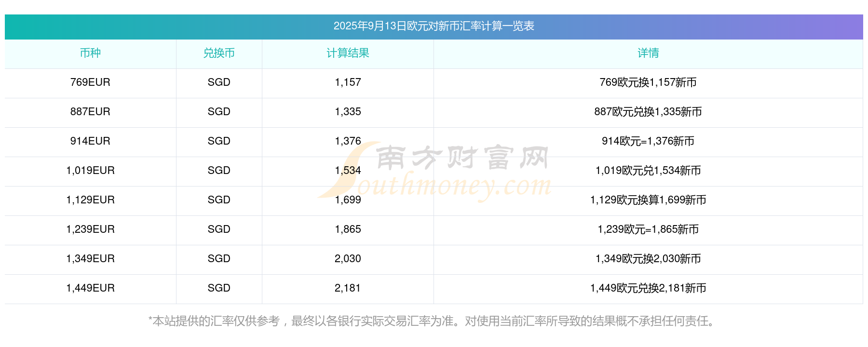Click the 币种 column header
This screenshot has width=868, height=347.
click(90, 53)
